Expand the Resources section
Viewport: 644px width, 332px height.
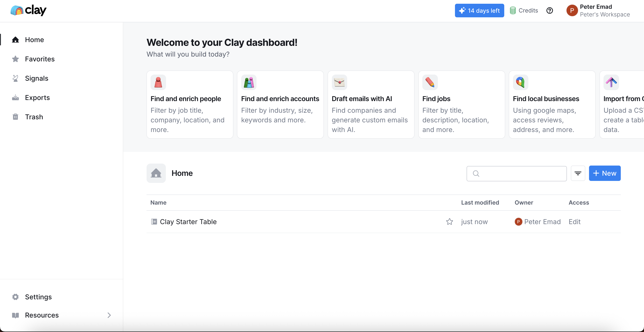pos(109,315)
